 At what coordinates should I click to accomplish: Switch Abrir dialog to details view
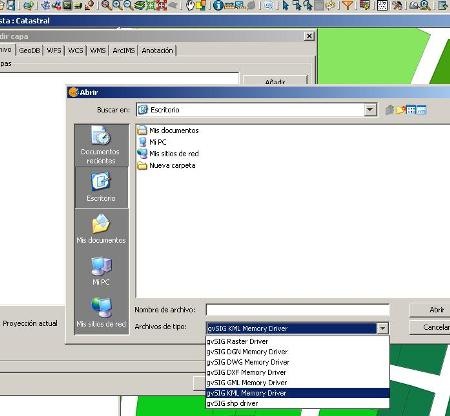tap(421, 110)
